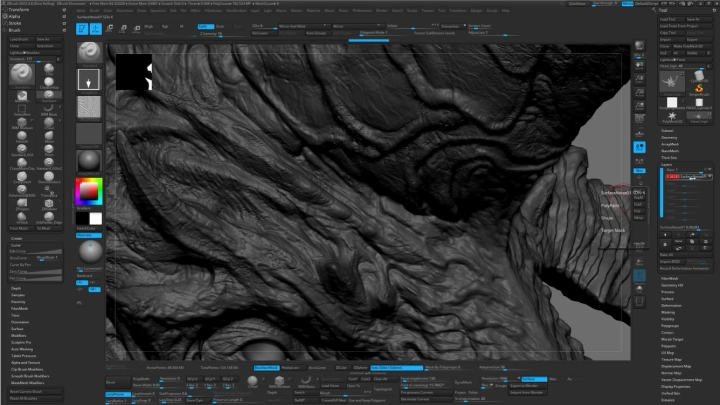This screenshot has width=720, height=405.
Task: Pick a color in the color picker
Action: 89,191
